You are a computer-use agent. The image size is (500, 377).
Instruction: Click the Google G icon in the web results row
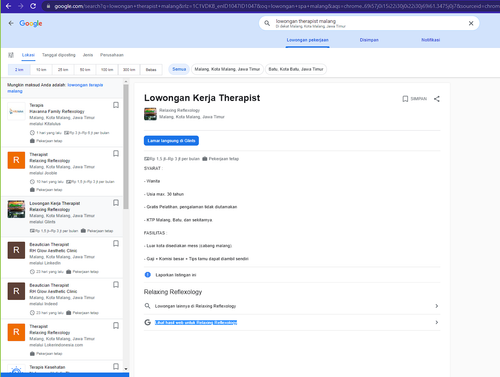(147, 322)
